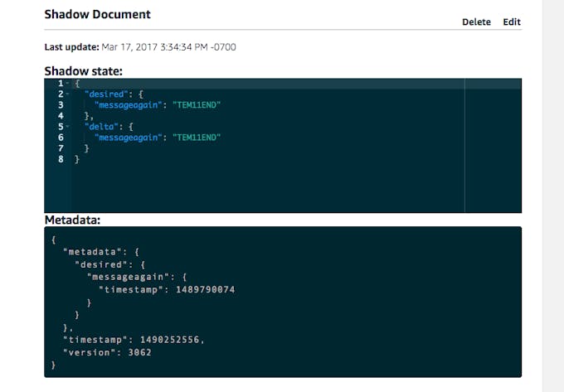
Task: Click the 1489790074 timestamp in Metadata
Action: point(205,289)
